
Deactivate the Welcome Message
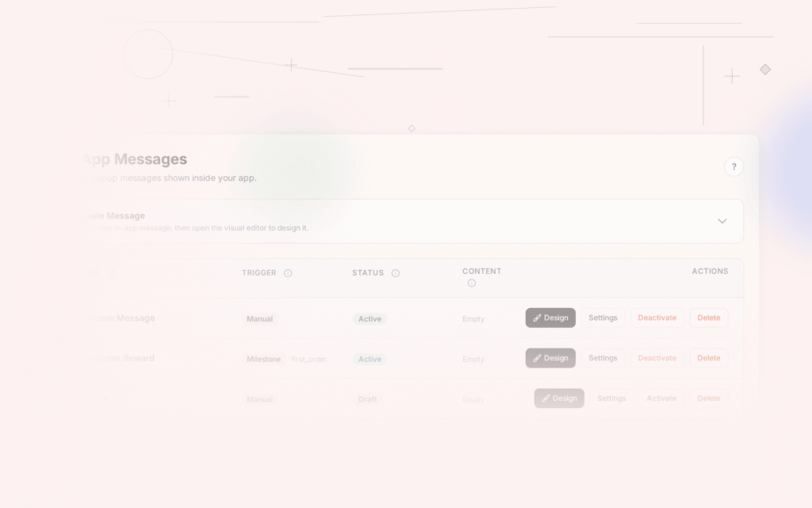tap(657, 317)
